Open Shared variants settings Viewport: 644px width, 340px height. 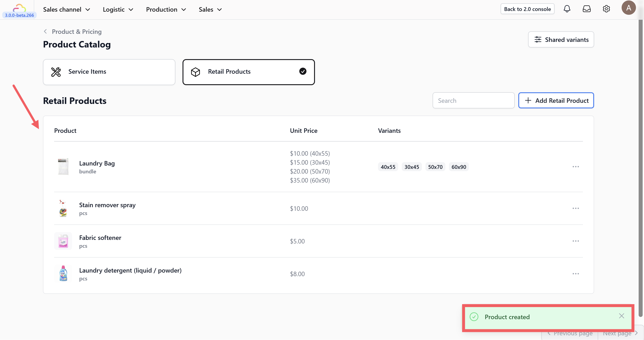561,40
